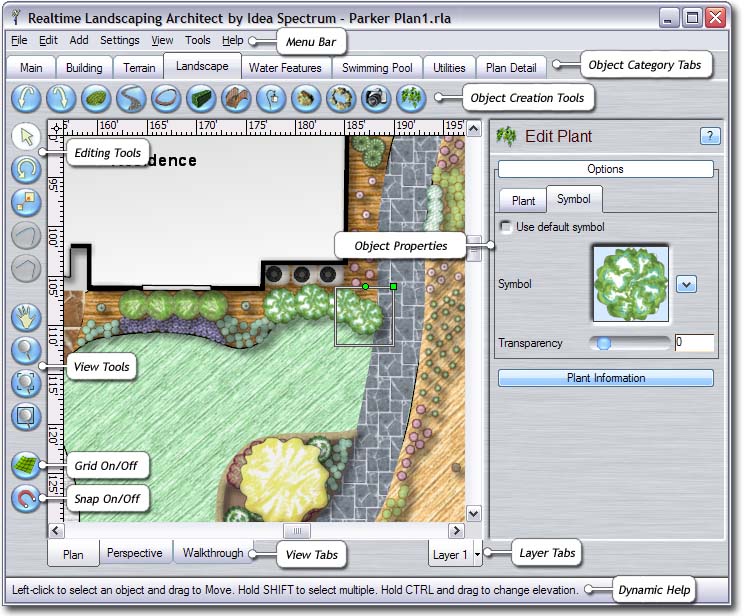Click the horizontal scrollbar right arrow

point(457,530)
